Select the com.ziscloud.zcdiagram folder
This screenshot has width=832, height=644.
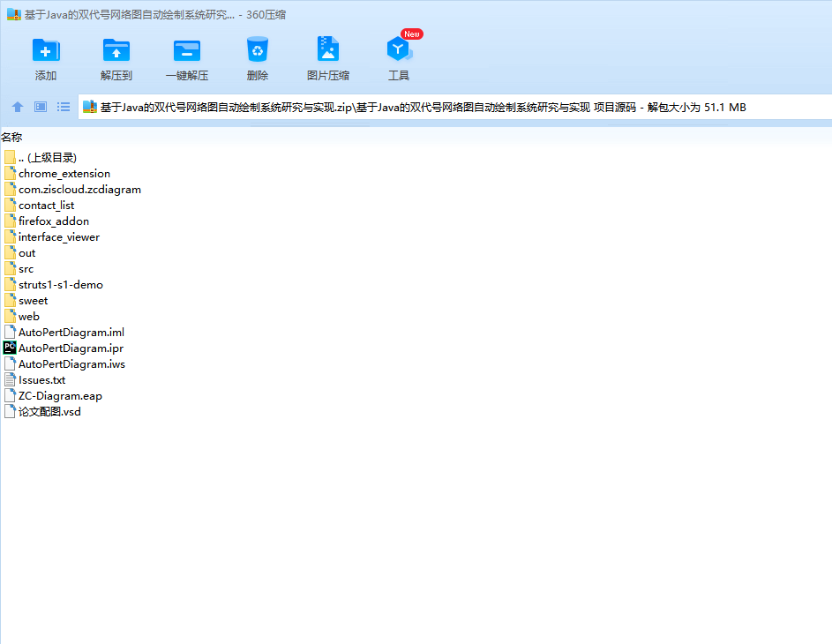[x=72, y=190]
